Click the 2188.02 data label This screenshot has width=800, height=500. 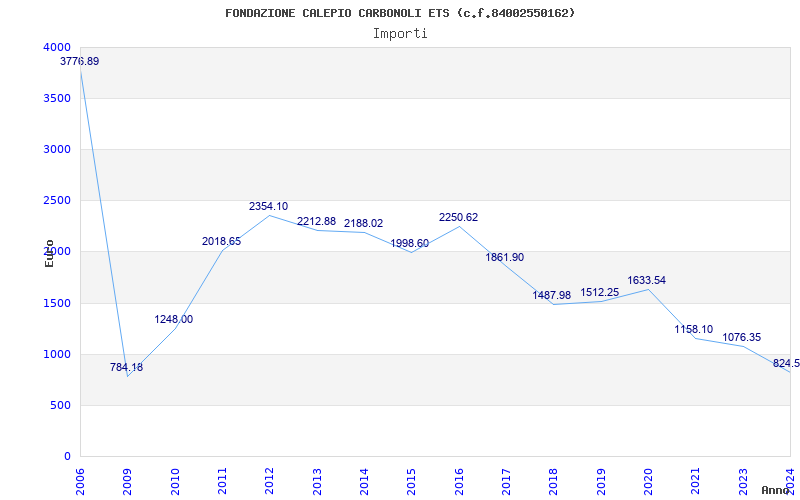[363, 223]
